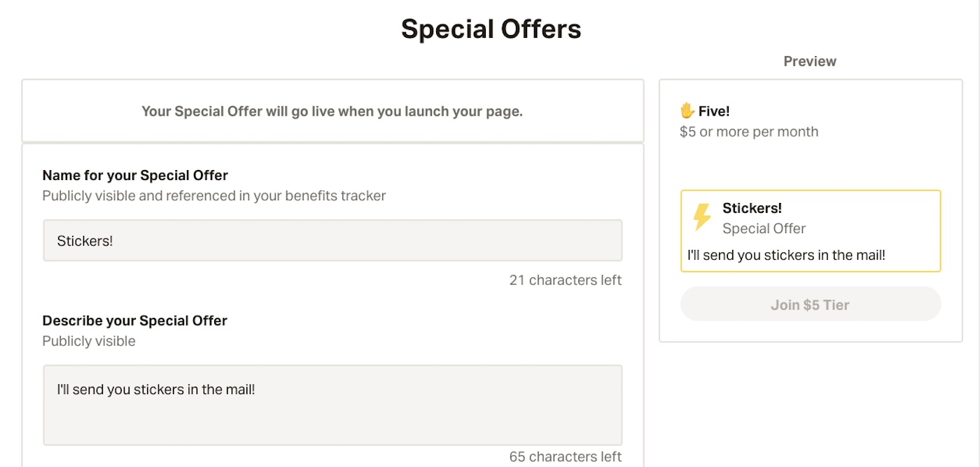Click the 'Special Offer' subtitle in preview
Image resolution: width=980 pixels, height=467 pixels.
tap(764, 228)
